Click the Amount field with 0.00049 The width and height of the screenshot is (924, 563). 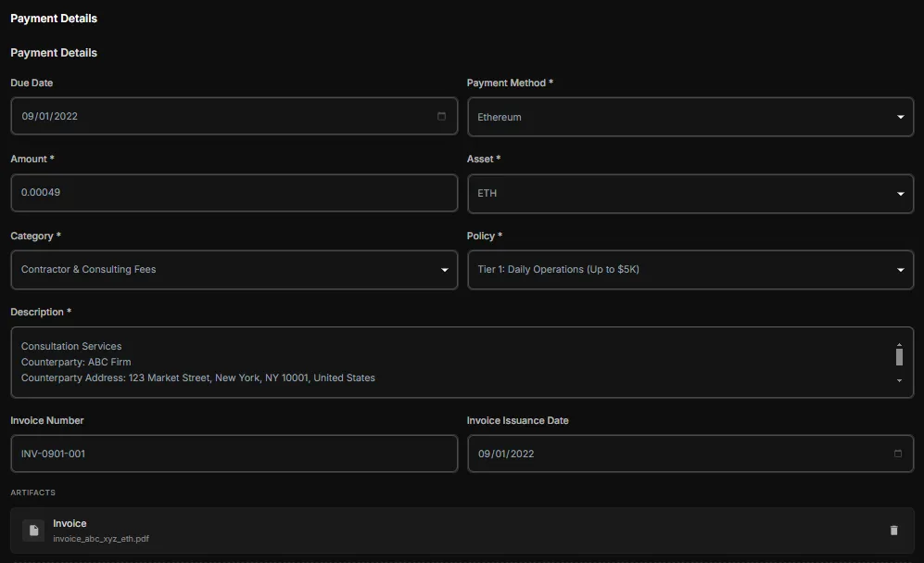coord(234,193)
